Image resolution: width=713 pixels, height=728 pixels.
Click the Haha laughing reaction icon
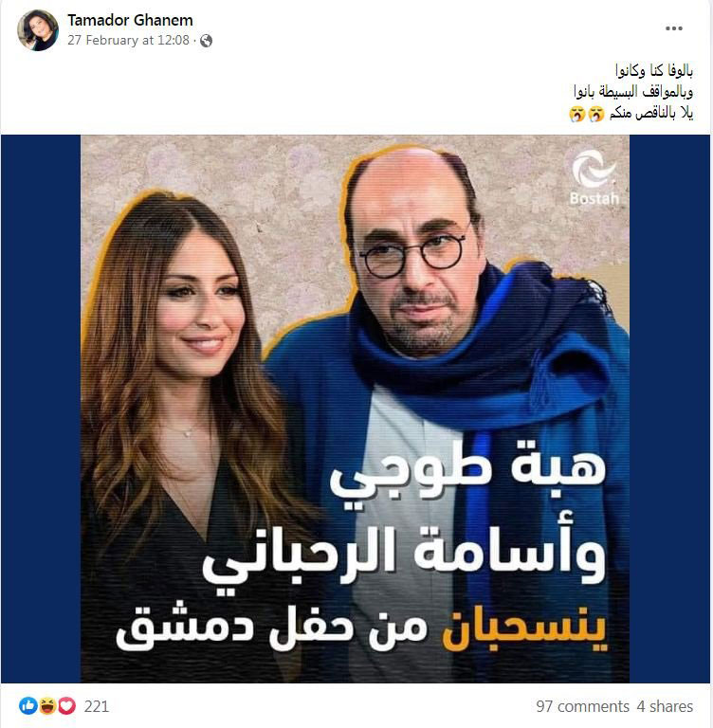(x=46, y=706)
